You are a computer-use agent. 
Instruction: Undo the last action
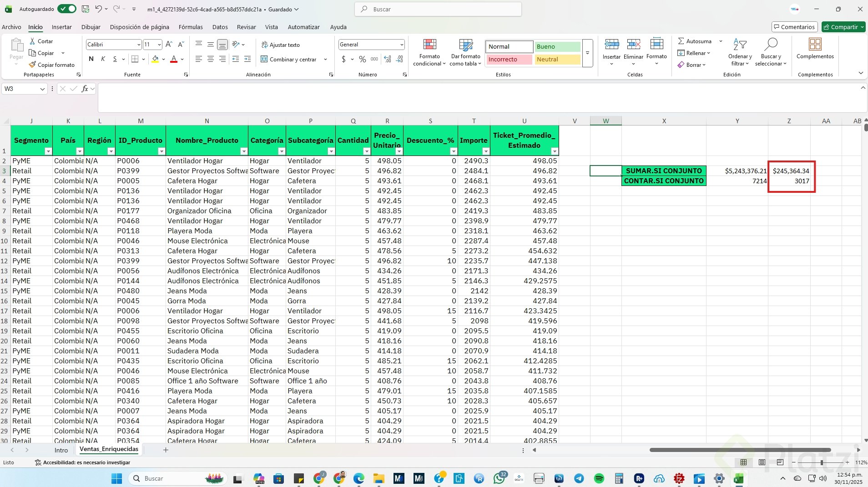point(98,9)
